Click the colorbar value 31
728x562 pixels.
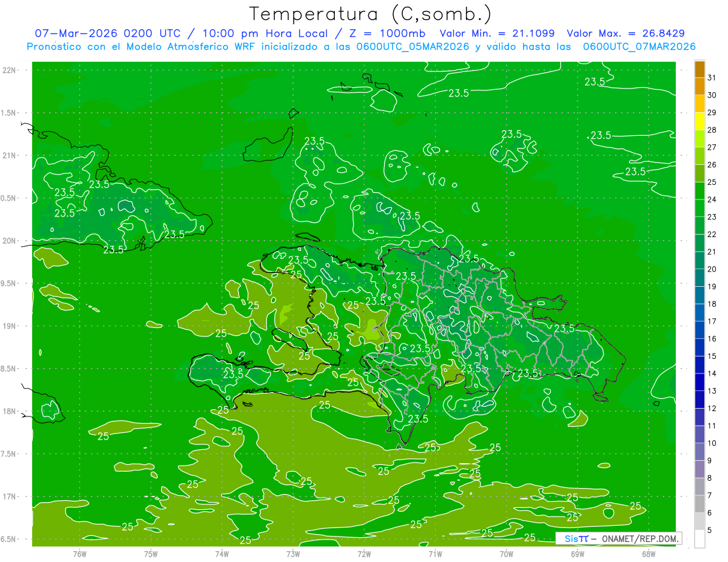pos(712,77)
